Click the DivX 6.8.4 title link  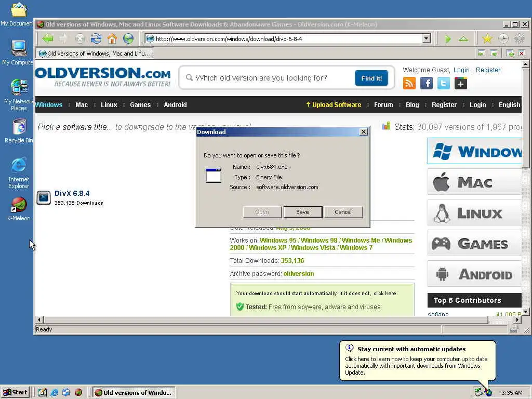pyautogui.click(x=72, y=193)
